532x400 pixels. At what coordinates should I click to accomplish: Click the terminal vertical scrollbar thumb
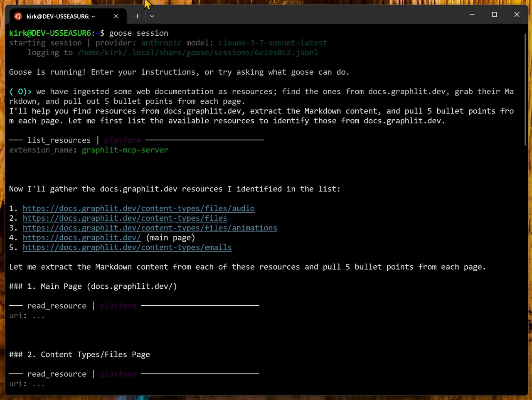[525, 89]
